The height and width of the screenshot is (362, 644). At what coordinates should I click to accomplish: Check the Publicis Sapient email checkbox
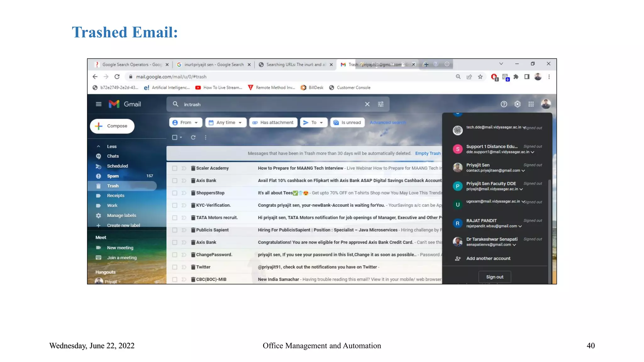175,230
